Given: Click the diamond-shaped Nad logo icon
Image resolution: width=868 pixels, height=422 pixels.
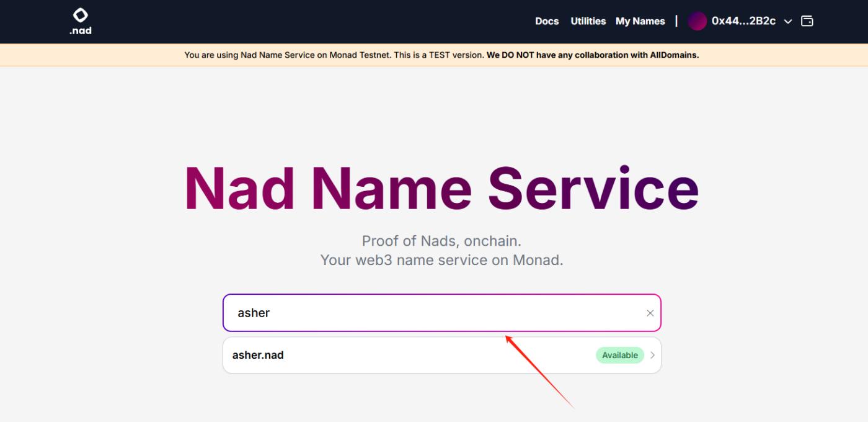Looking at the screenshot, I should click(81, 15).
